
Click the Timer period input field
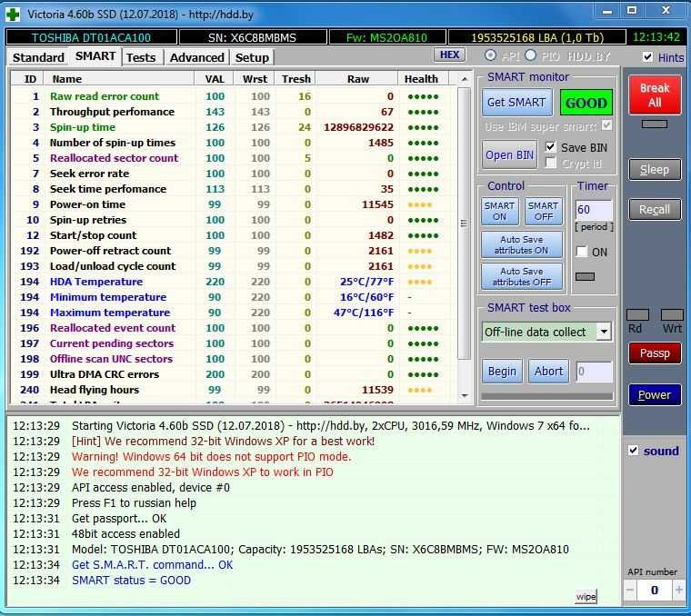[593, 210]
